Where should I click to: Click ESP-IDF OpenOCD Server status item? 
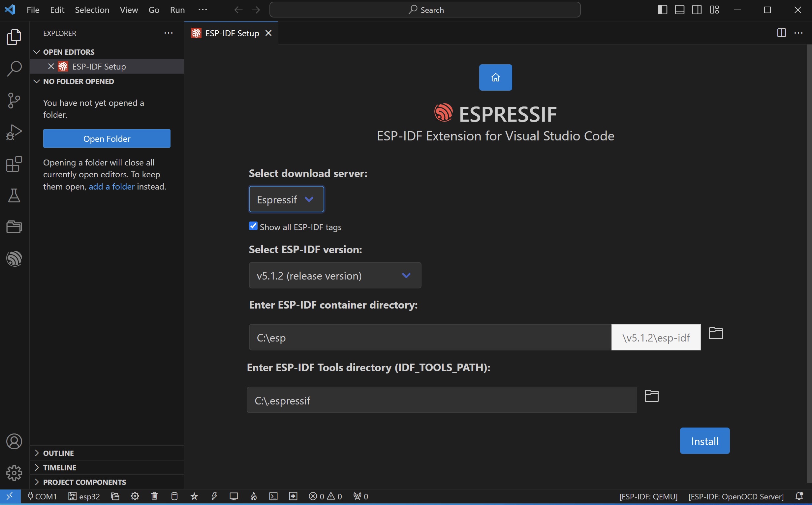(736, 496)
